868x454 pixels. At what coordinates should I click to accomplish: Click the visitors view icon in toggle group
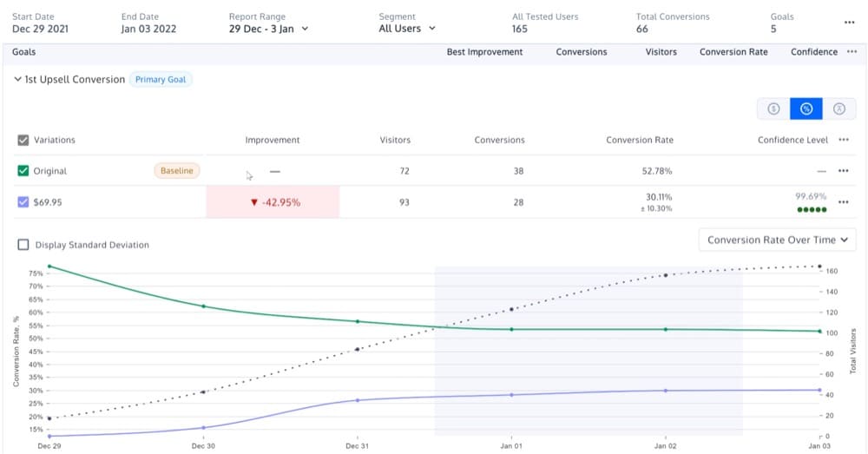coord(838,109)
